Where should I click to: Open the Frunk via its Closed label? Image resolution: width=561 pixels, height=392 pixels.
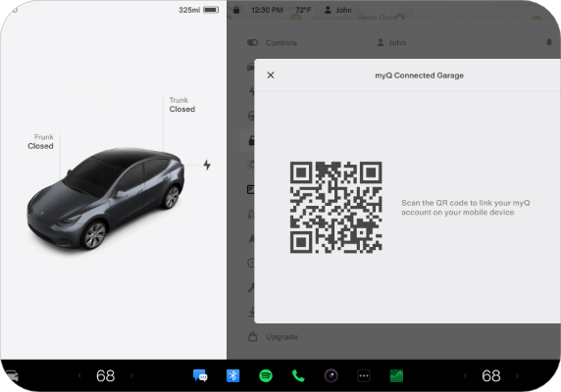pos(40,146)
